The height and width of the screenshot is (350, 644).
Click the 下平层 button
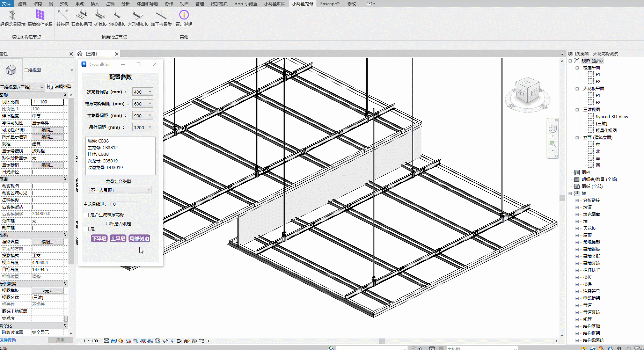[x=99, y=239]
